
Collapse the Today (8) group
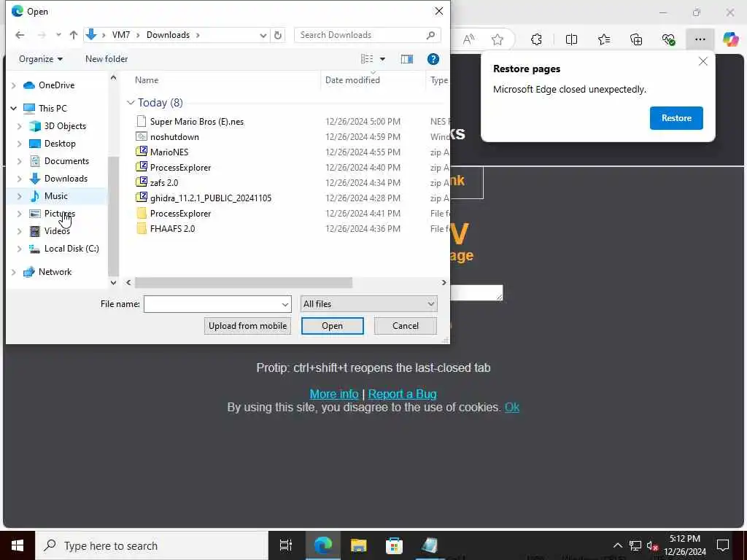(131, 103)
